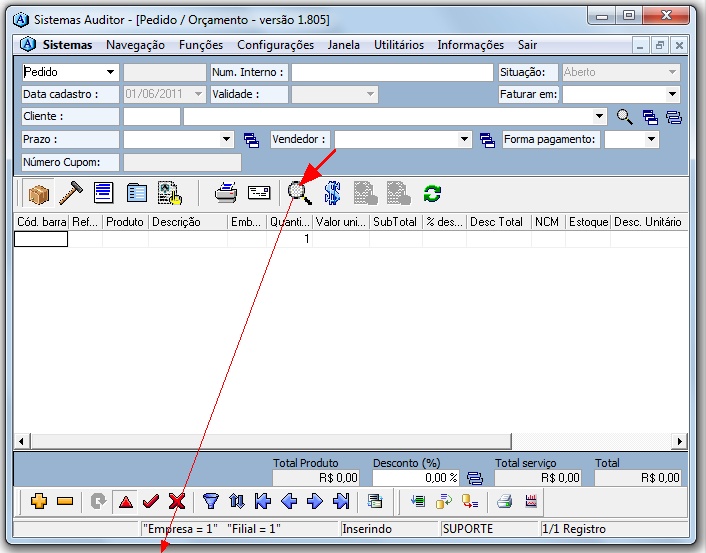706x553 pixels.
Task: Click the Num. Interno input field
Action: pyautogui.click(x=392, y=72)
